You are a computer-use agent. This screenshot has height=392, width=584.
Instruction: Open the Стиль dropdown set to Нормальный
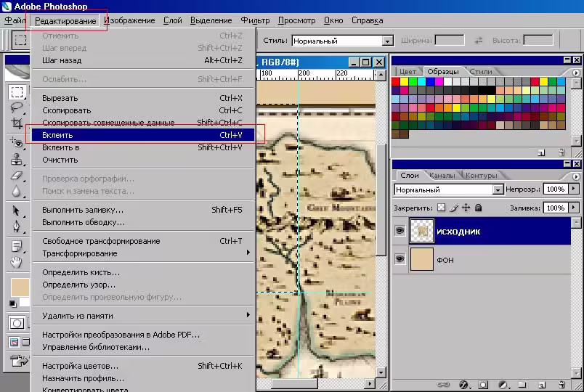(343, 41)
